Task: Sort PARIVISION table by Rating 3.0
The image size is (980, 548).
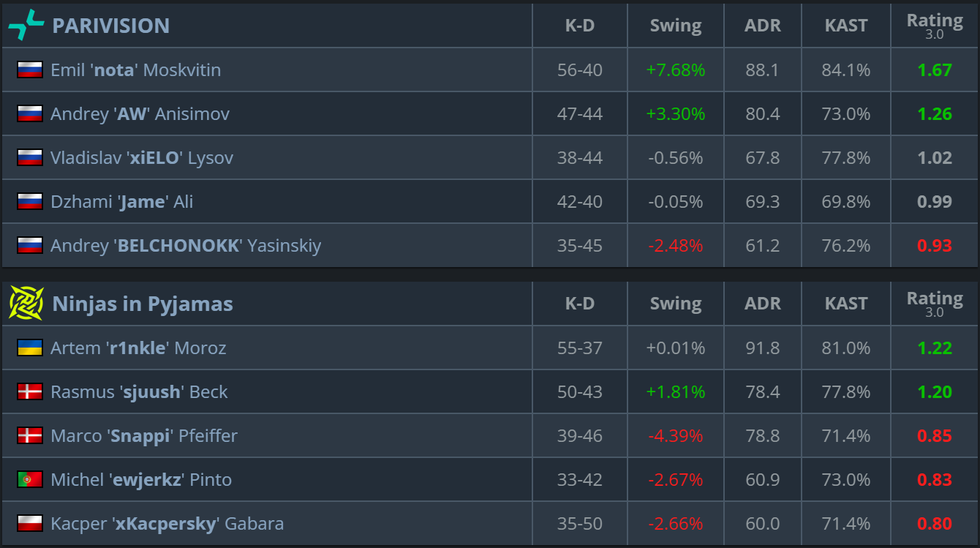Action: point(935,26)
